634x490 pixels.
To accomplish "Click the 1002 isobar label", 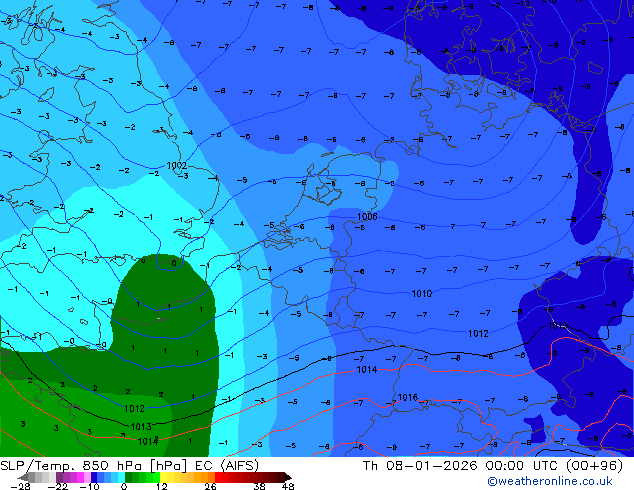I will coord(177,165).
